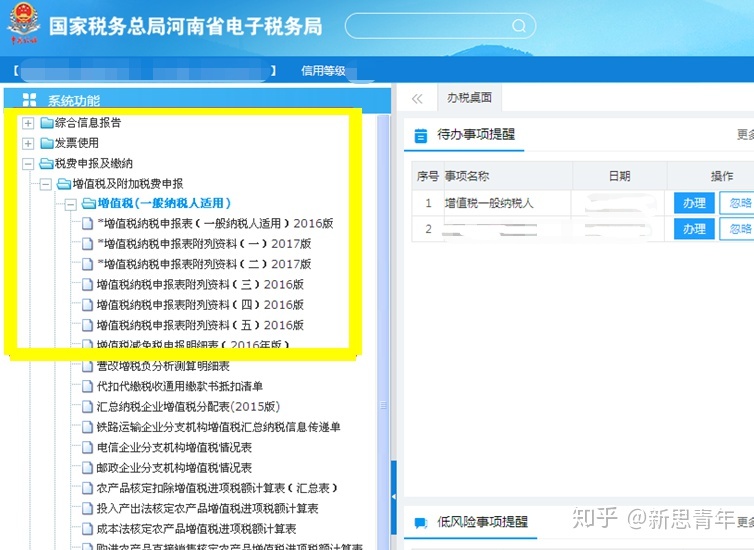This screenshot has width=754, height=550.
Task: Expand the 发票使用 tree node
Action: 28,143
